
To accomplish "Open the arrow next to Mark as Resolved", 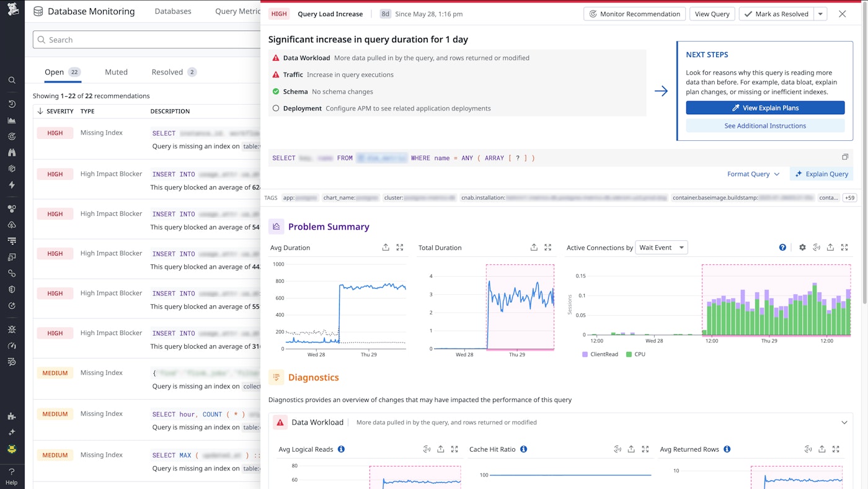I will coord(820,14).
